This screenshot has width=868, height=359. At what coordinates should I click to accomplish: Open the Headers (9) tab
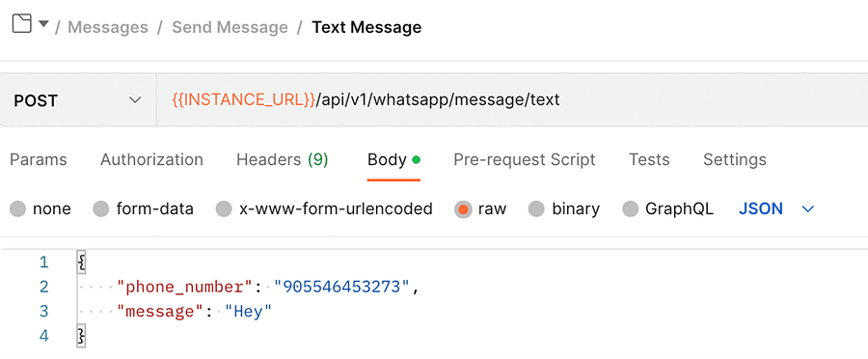click(x=283, y=159)
